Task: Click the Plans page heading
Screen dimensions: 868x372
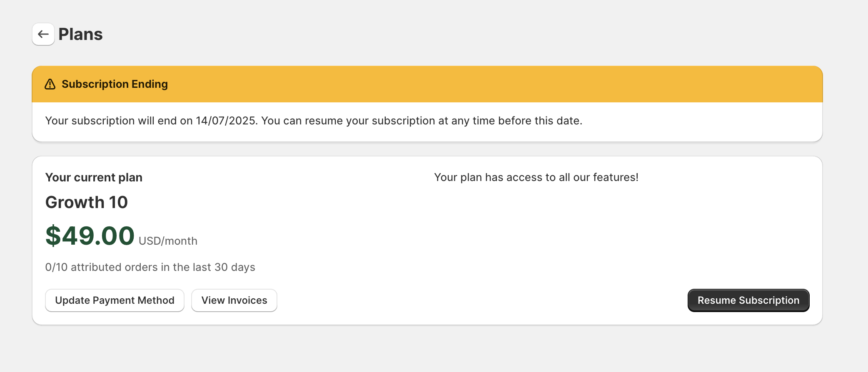Action: [x=80, y=34]
